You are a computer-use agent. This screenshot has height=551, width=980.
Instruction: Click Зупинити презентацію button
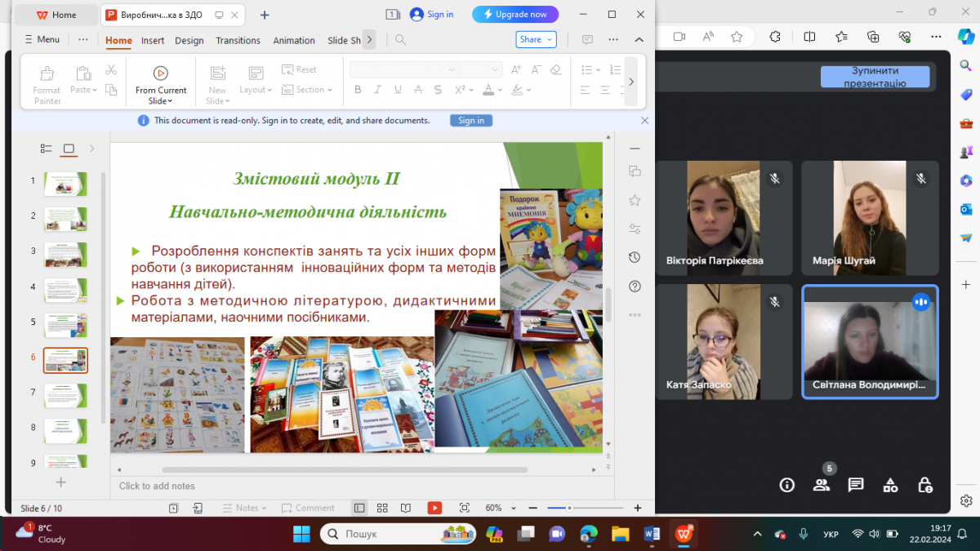[875, 77]
